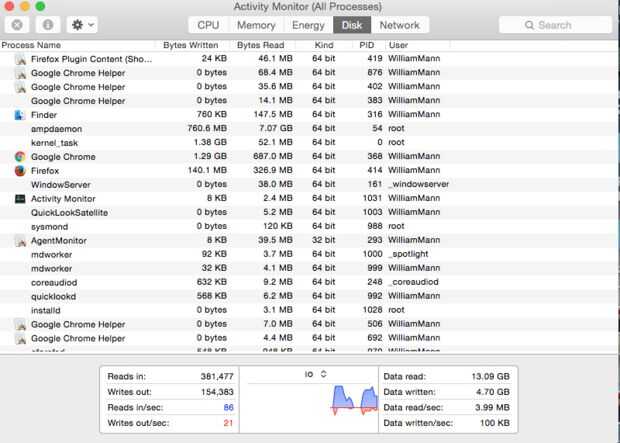Click the Activity Monitor process icon

tap(20, 199)
